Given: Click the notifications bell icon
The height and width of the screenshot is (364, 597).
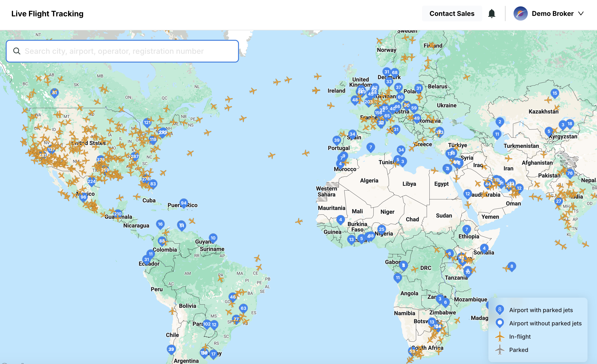Looking at the screenshot, I should click(x=491, y=14).
